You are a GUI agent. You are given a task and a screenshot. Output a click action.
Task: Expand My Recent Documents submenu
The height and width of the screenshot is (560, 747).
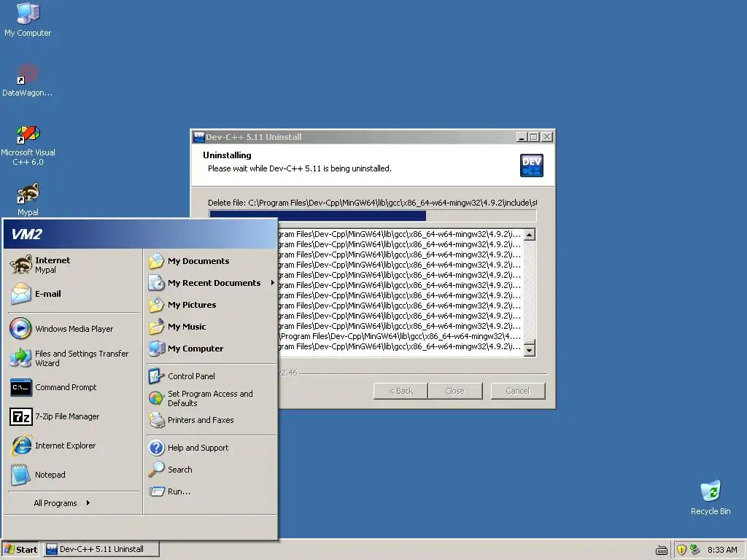point(211,283)
